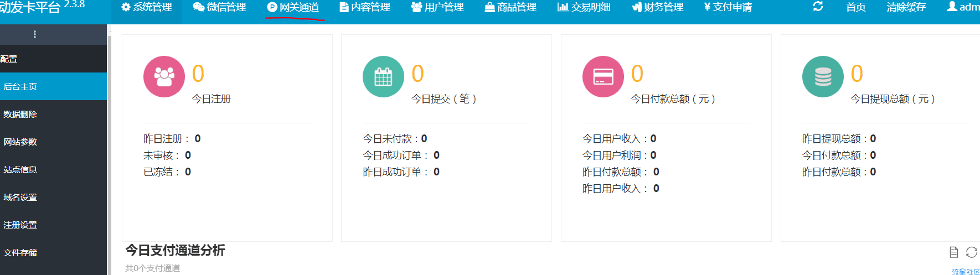Open 财务管理 top menu
This screenshot has width=980, height=275.
657,7
